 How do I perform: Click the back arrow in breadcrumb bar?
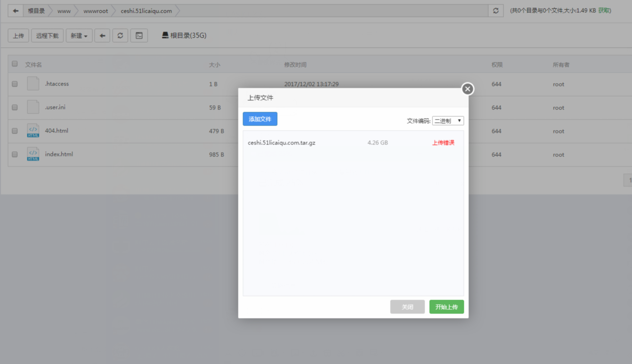pyautogui.click(x=16, y=11)
